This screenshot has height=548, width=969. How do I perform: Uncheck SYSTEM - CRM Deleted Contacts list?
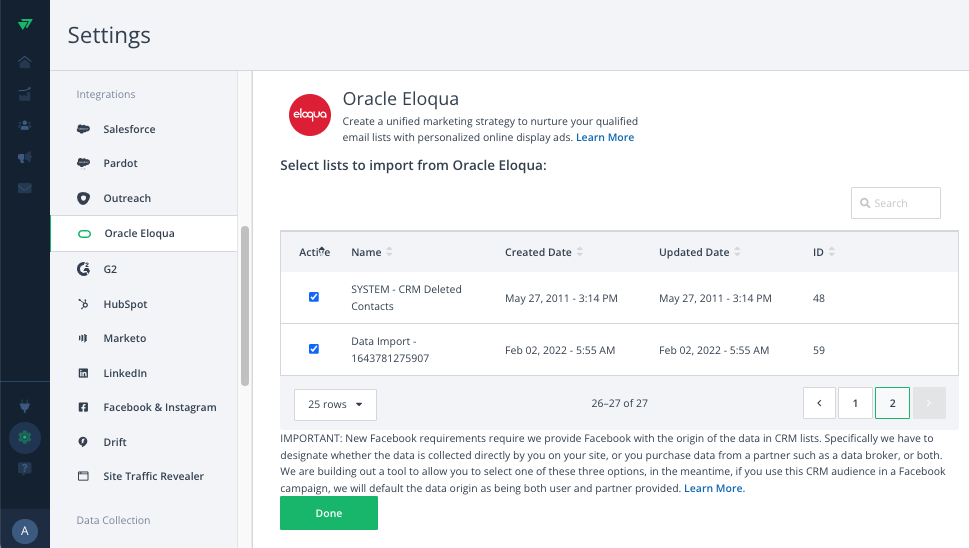click(x=314, y=297)
